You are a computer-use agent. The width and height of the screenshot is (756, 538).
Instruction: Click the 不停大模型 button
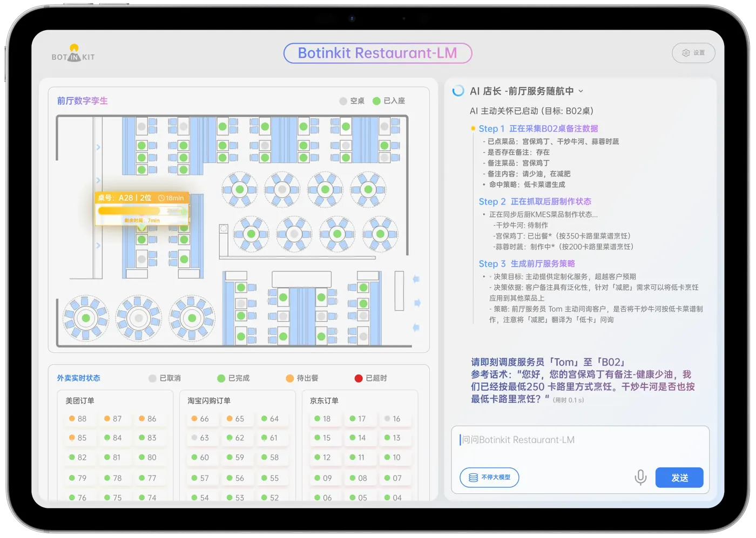(489, 478)
